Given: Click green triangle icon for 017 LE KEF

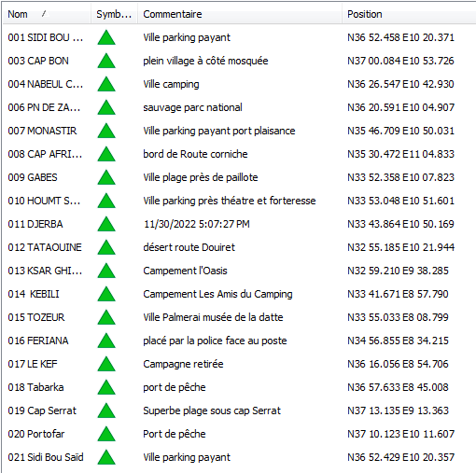Looking at the screenshot, I should [106, 364].
